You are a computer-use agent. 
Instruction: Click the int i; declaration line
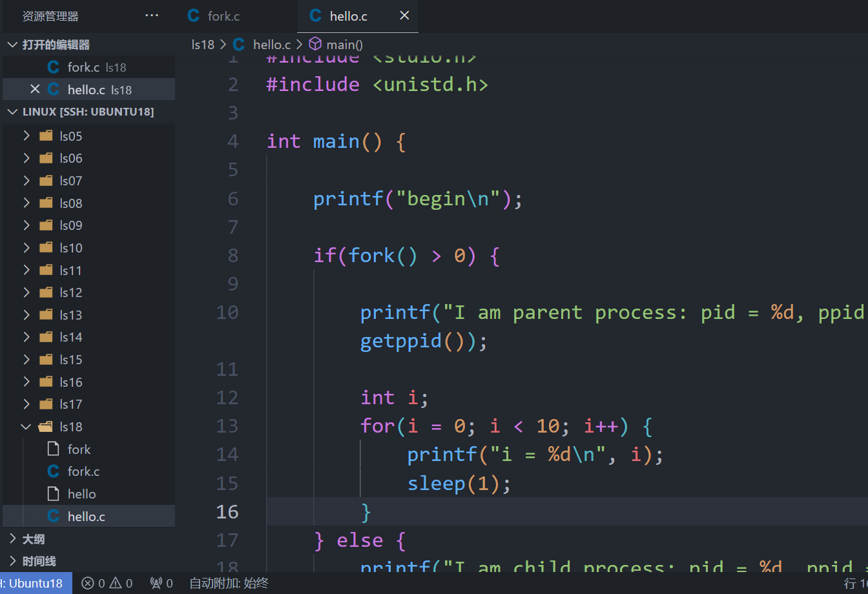pos(395,398)
